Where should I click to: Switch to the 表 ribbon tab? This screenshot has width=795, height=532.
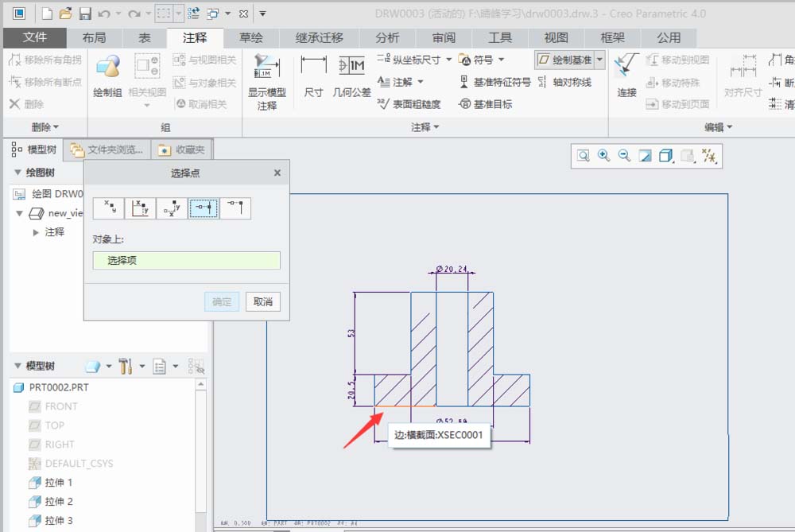tap(145, 37)
